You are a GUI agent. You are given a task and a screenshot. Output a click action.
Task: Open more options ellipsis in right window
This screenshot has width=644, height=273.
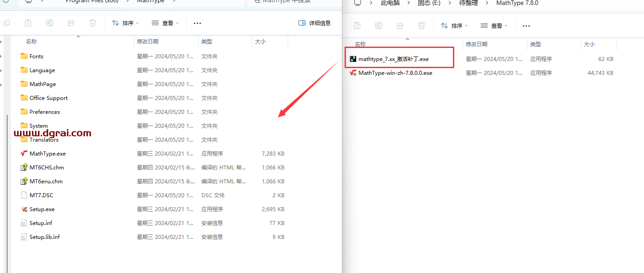(526, 26)
